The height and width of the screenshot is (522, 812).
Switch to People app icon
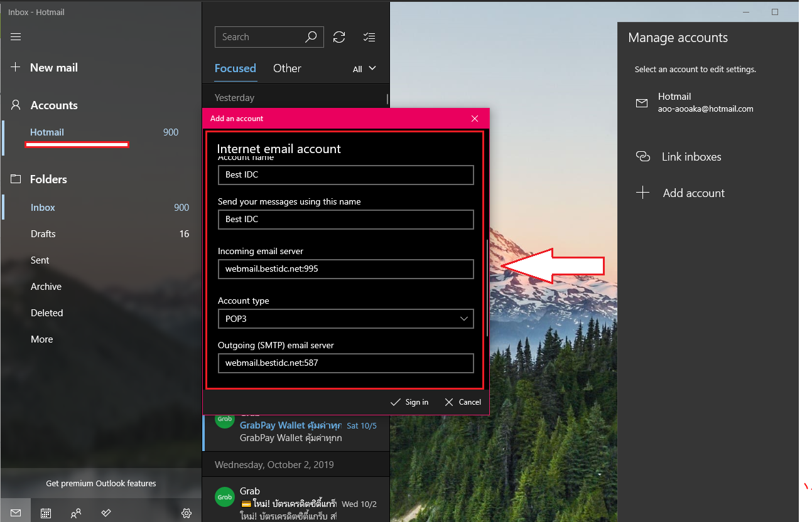[x=76, y=513]
